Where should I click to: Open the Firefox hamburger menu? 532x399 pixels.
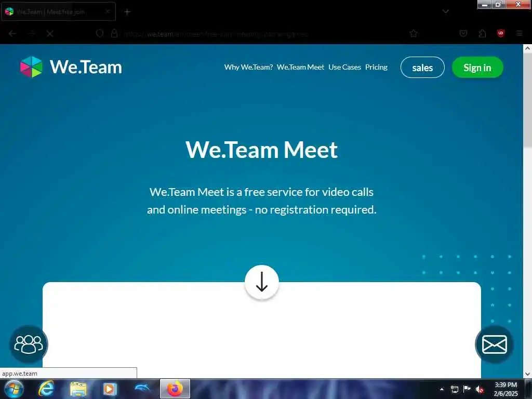[520, 33]
